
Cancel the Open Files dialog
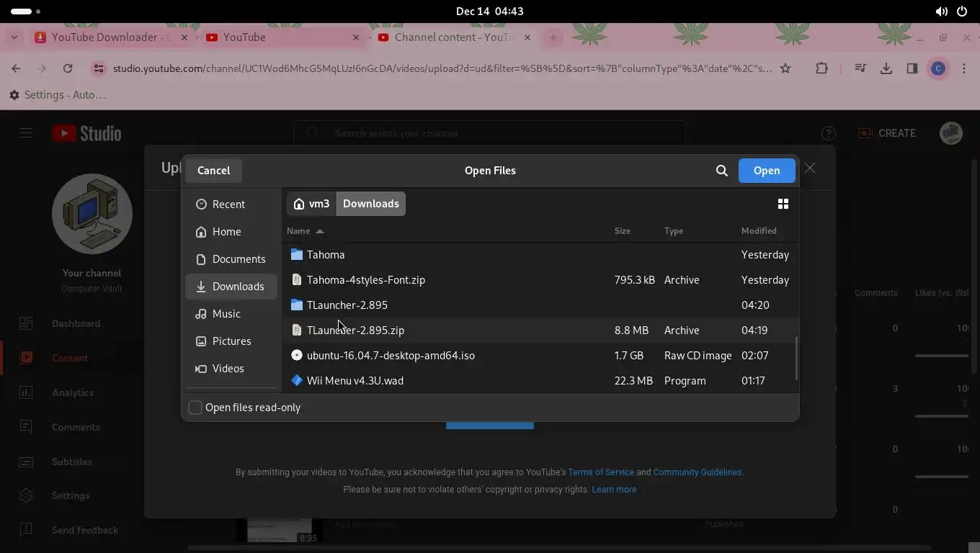tap(213, 171)
